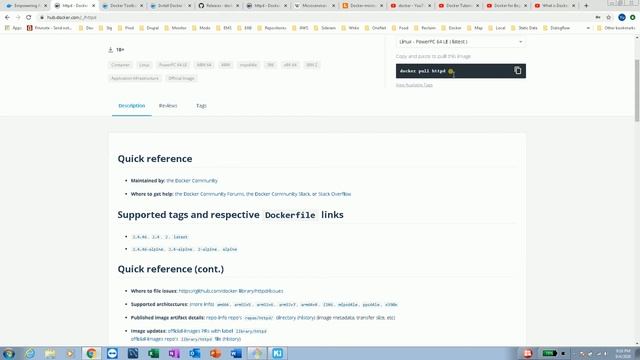Click the key icon in the address bar
This screenshot has width=640, height=360.
click(x=598, y=18)
